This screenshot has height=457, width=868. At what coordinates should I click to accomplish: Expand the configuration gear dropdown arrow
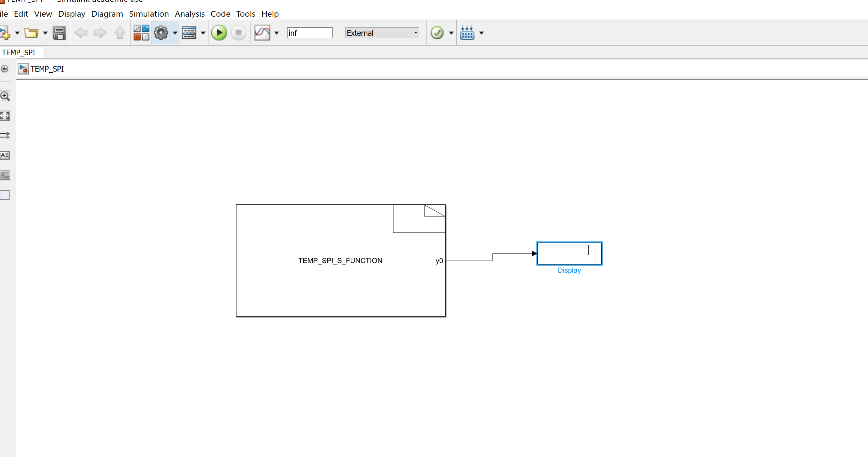point(175,33)
